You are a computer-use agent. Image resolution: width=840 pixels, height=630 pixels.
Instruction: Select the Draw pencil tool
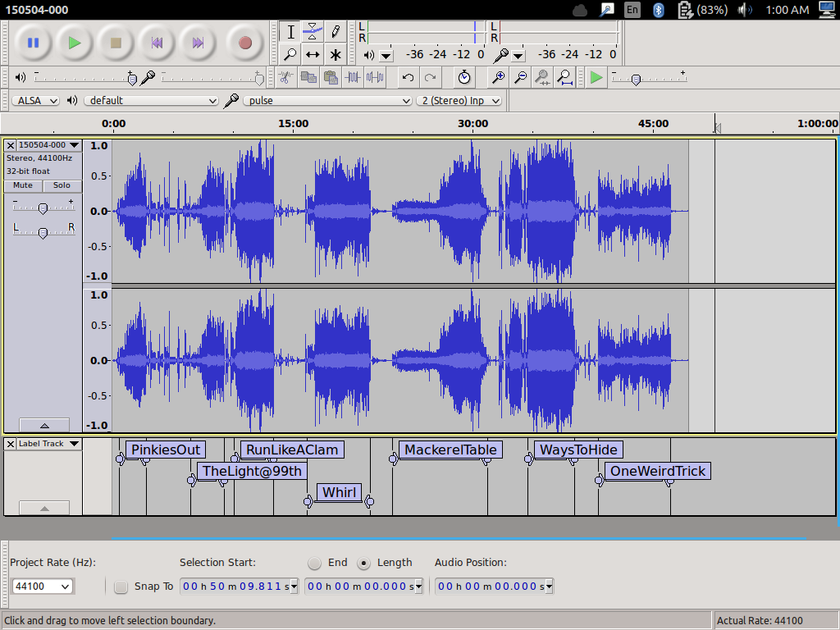coord(335,32)
